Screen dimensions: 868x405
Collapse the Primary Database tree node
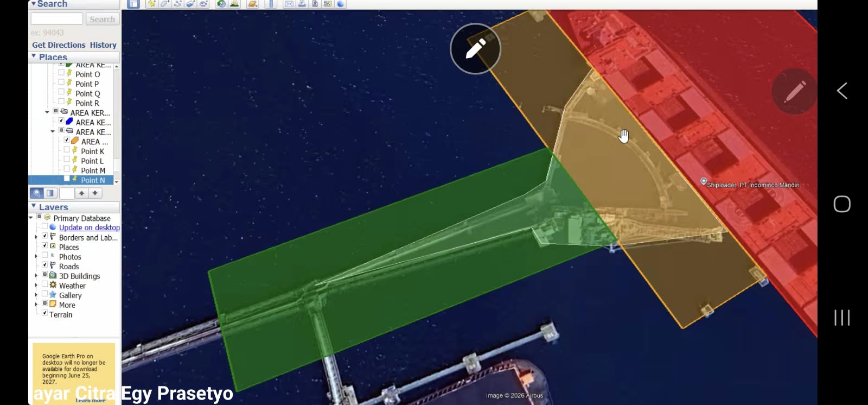[31, 217]
